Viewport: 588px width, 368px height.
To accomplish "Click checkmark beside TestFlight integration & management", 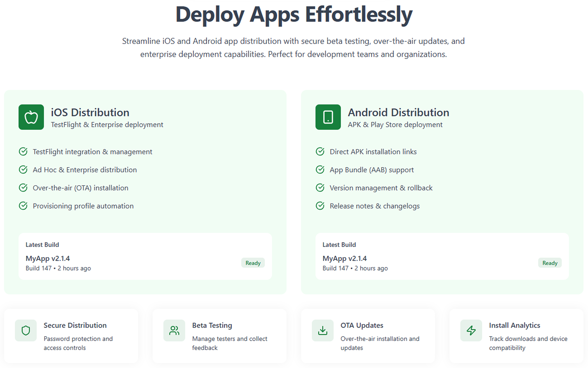I will click(23, 152).
